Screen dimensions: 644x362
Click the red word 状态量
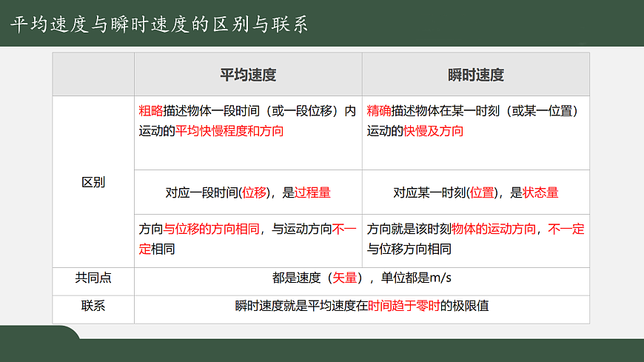pyautogui.click(x=540, y=192)
